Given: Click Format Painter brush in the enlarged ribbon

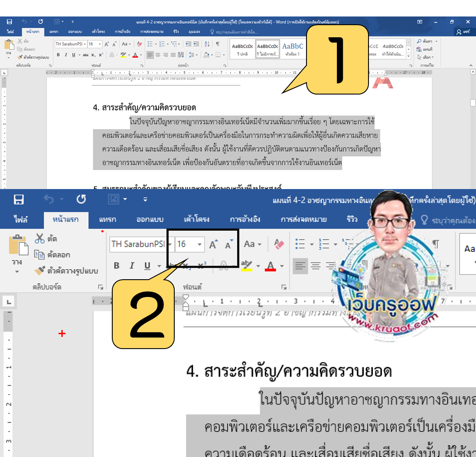Looking at the screenshot, I should (40, 271).
